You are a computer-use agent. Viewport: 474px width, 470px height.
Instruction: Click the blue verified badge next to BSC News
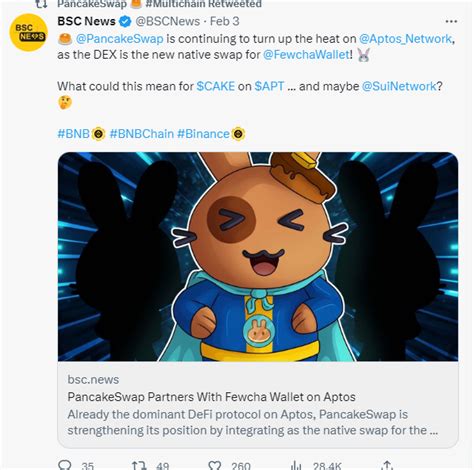125,22
